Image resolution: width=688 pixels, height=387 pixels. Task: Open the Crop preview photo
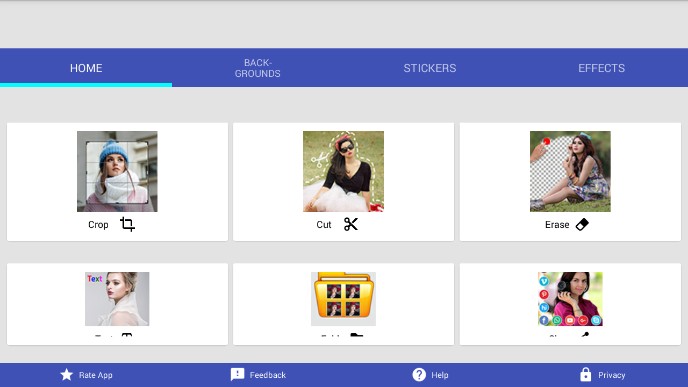[117, 172]
